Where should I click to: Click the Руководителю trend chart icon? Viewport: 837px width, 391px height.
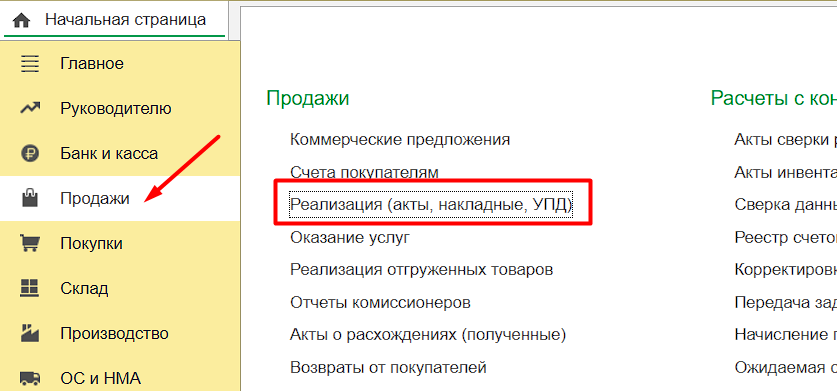point(30,108)
